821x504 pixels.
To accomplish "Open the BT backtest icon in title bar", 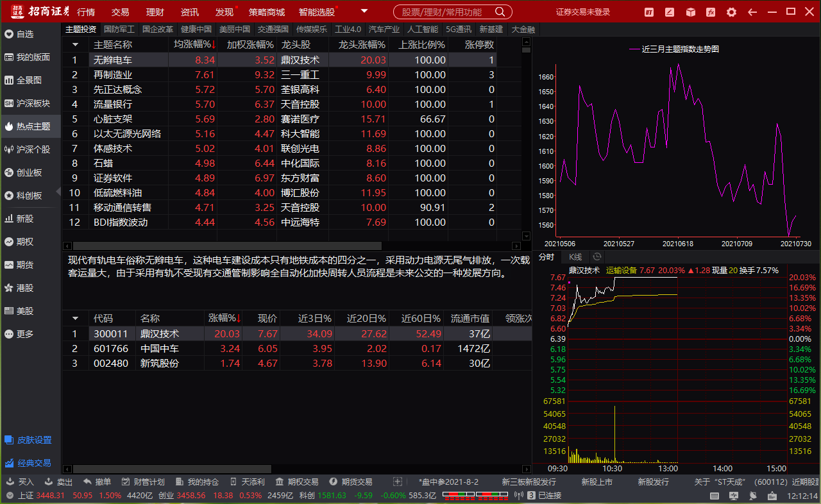I will (649, 12).
